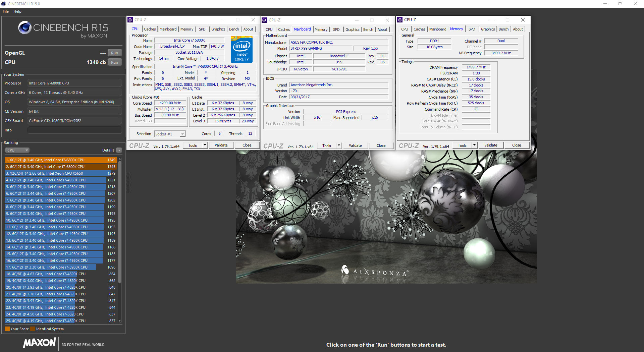Run the CPU benchmark

pos(114,62)
